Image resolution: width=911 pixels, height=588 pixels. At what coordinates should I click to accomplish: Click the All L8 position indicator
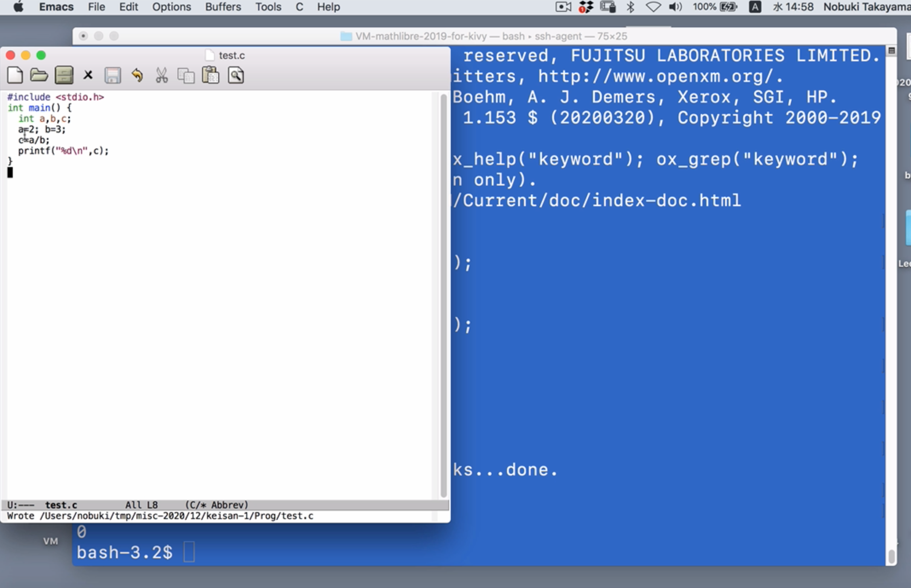click(x=141, y=505)
